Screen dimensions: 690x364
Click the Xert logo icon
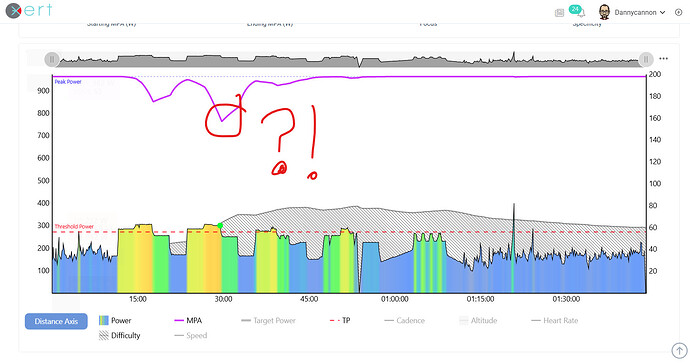[x=14, y=11]
